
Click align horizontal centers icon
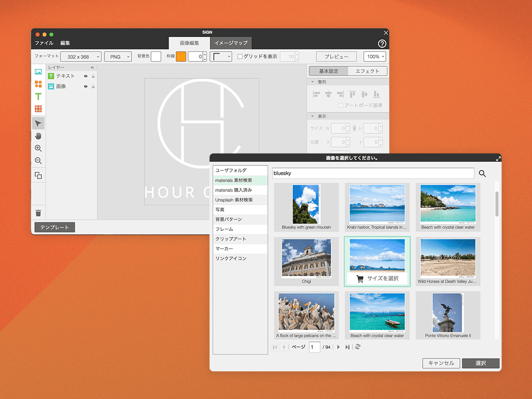coord(328,94)
